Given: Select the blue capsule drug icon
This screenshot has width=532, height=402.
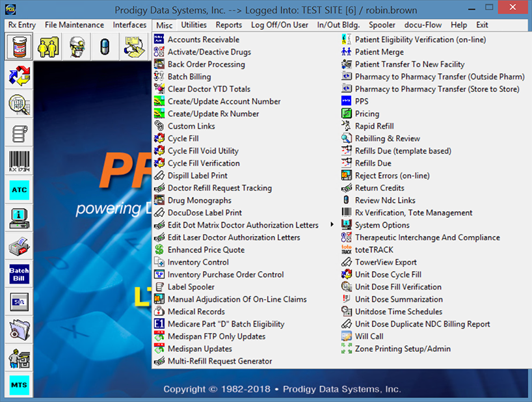Looking at the screenshot, I should coord(105,47).
